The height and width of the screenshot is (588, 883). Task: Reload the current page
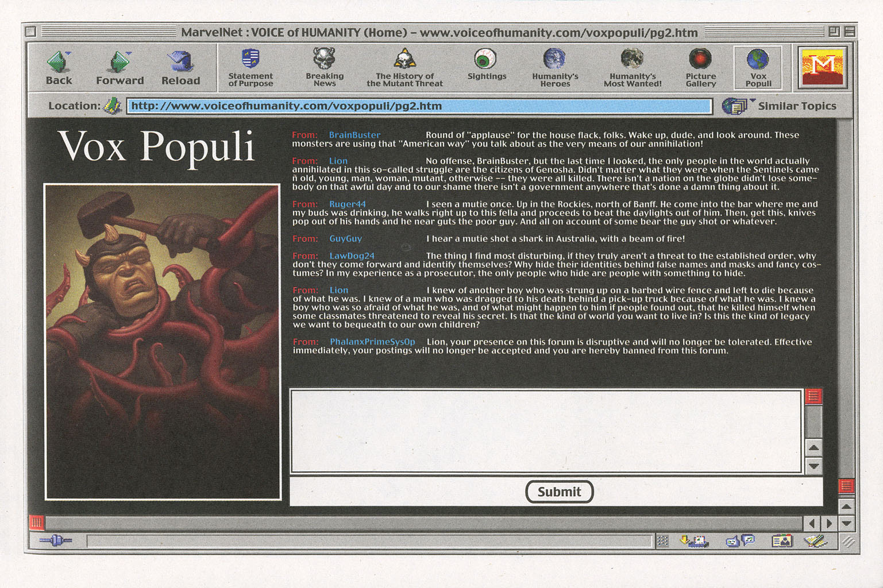click(180, 68)
